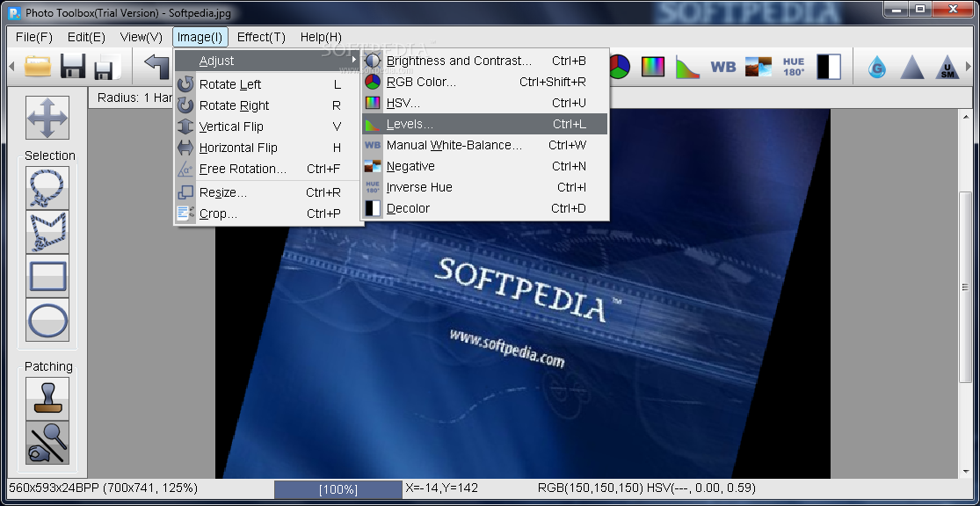Open the Help(H) menu

321,37
